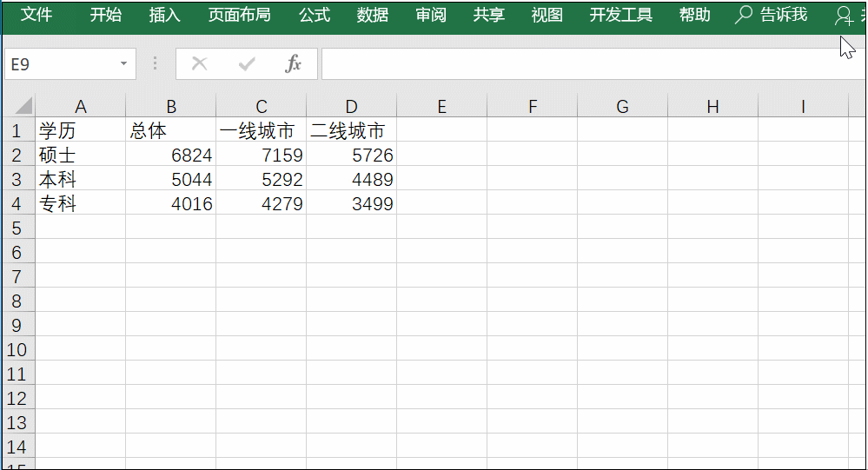Select the 数据 ribbon tab

[x=373, y=15]
